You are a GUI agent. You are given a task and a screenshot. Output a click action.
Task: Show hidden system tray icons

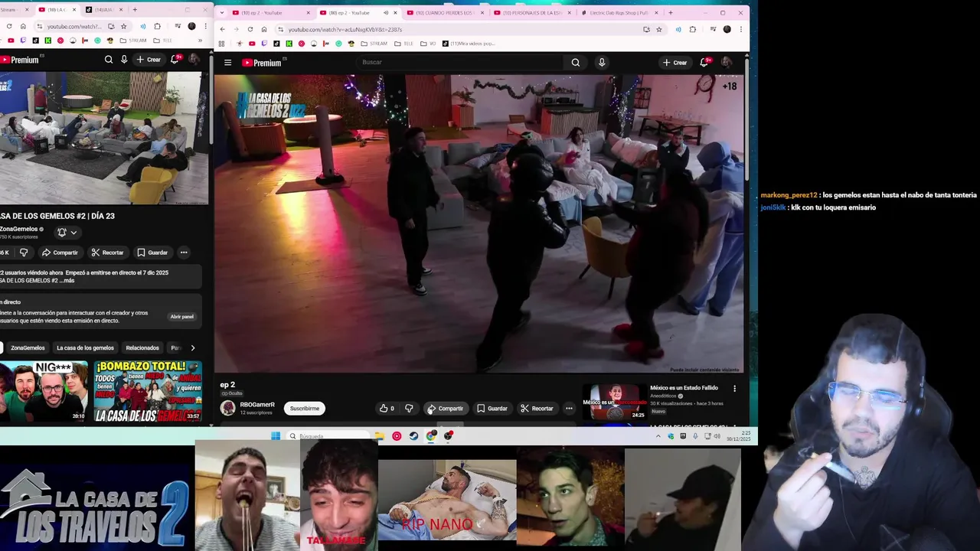coord(658,436)
